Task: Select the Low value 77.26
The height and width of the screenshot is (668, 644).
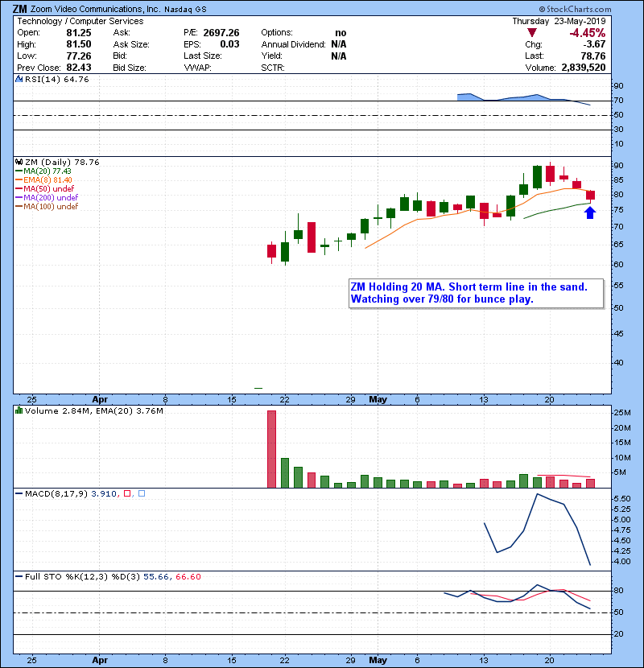Action: (79, 56)
